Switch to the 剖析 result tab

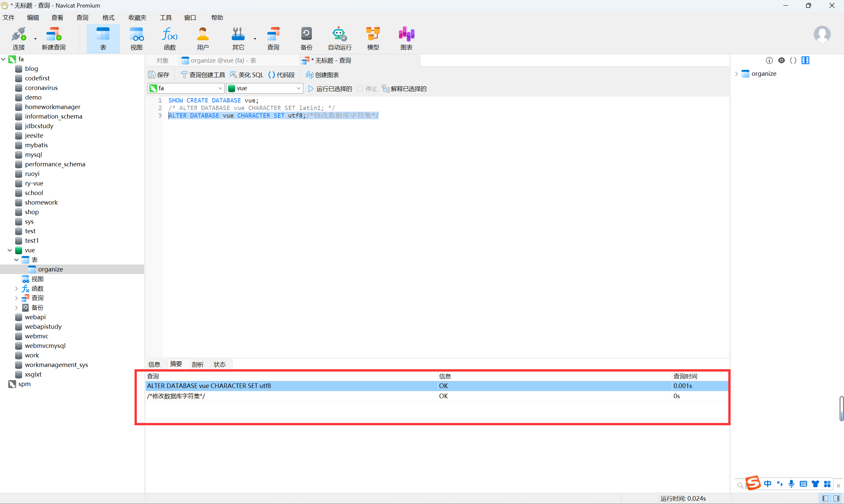pyautogui.click(x=197, y=364)
